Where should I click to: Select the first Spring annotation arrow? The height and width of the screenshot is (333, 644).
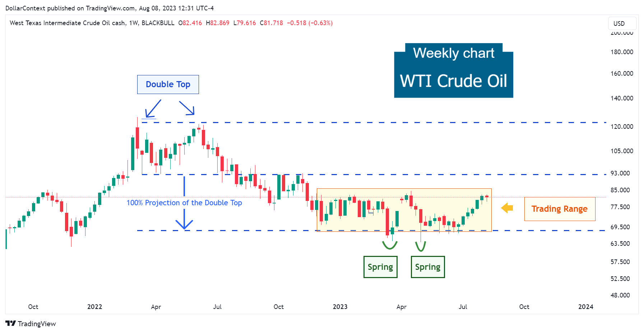pyautogui.click(x=390, y=246)
